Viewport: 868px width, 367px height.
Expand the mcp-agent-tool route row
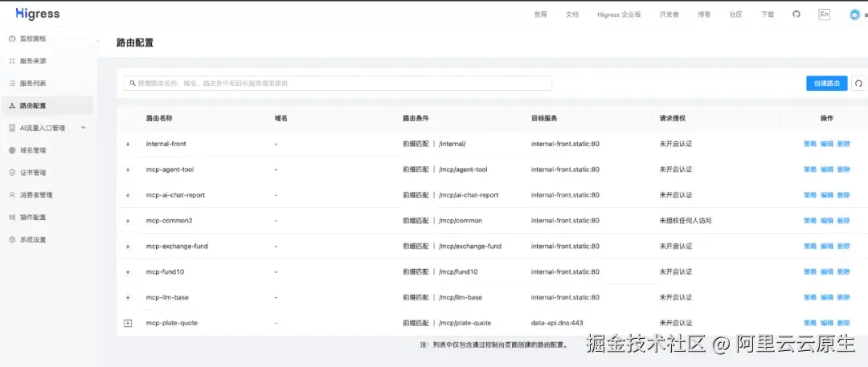(128, 169)
